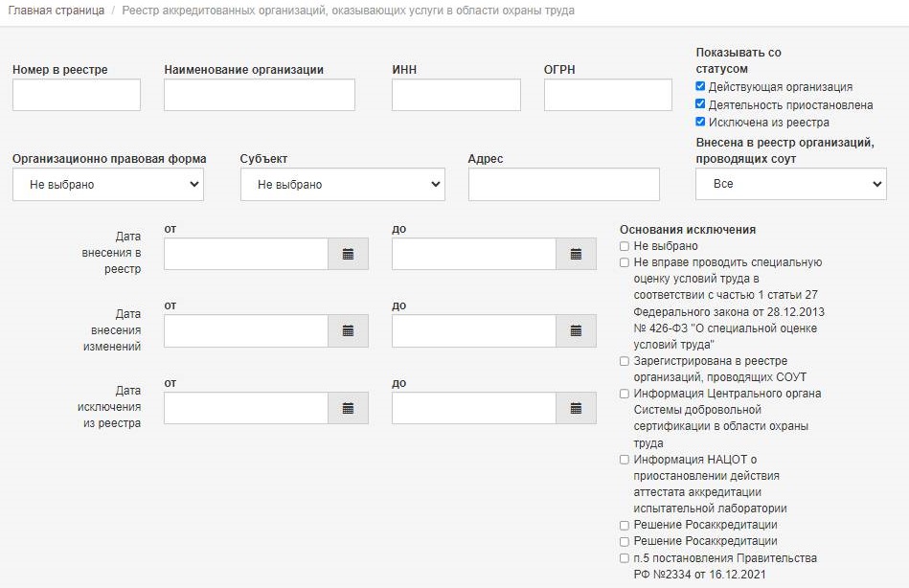Click the 'Наименование организации' text field

260,95
